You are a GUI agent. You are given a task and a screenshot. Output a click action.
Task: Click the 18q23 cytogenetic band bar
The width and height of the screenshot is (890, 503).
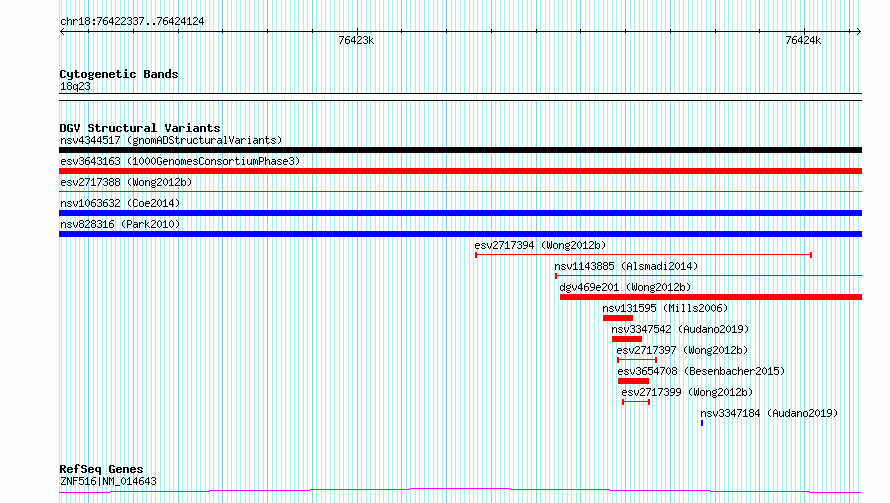click(x=460, y=97)
